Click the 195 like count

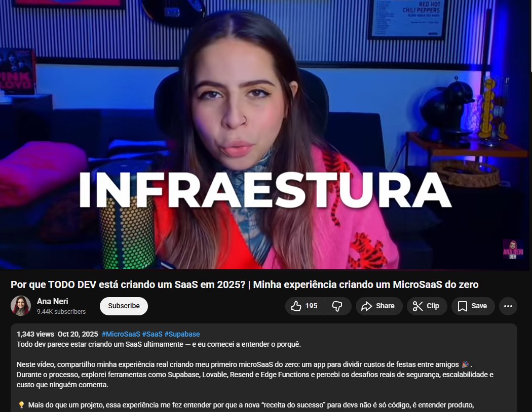pyautogui.click(x=312, y=306)
